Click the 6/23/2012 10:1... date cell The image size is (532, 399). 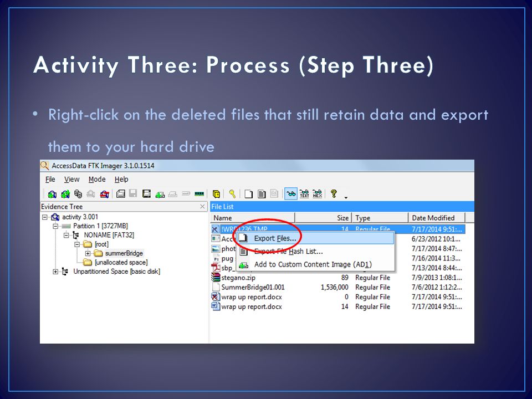(436, 239)
